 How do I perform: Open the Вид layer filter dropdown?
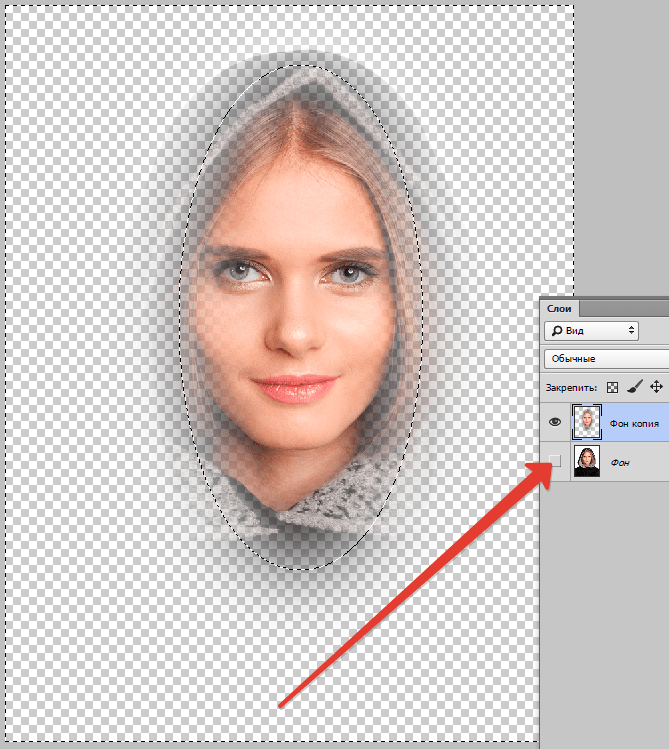click(x=592, y=331)
